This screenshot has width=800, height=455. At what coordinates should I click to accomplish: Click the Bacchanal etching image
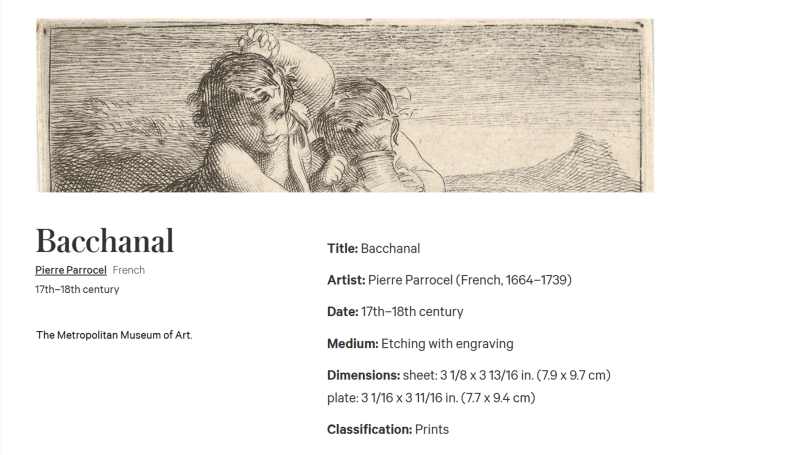(345, 106)
